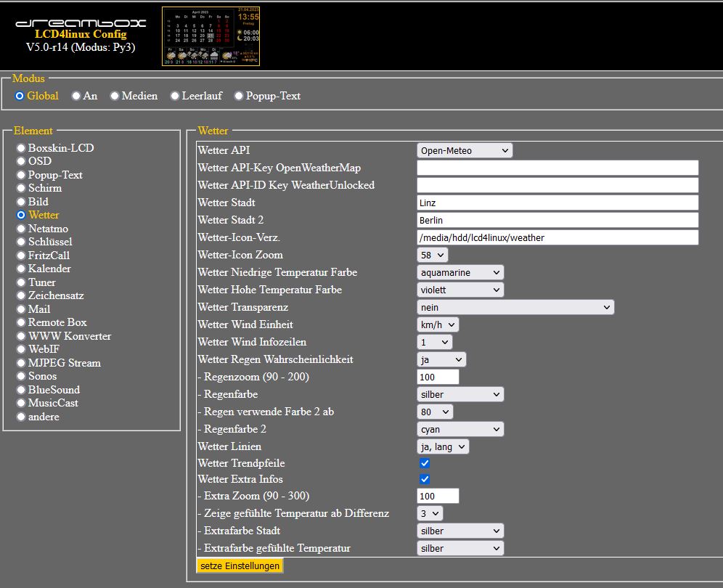Viewport: 723px width, 588px height.
Task: Select the Leerlauf mode option
Action: pos(175,96)
